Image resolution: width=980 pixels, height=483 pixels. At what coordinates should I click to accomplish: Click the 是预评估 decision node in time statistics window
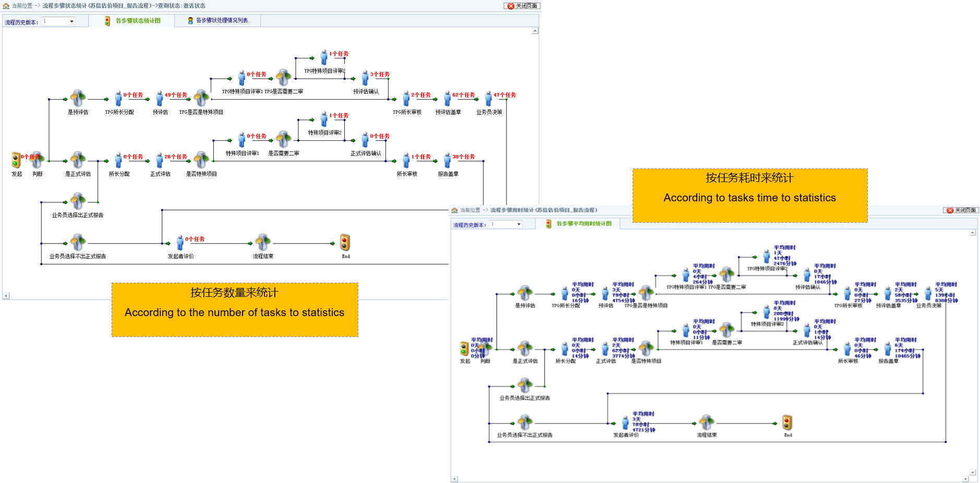(525, 293)
